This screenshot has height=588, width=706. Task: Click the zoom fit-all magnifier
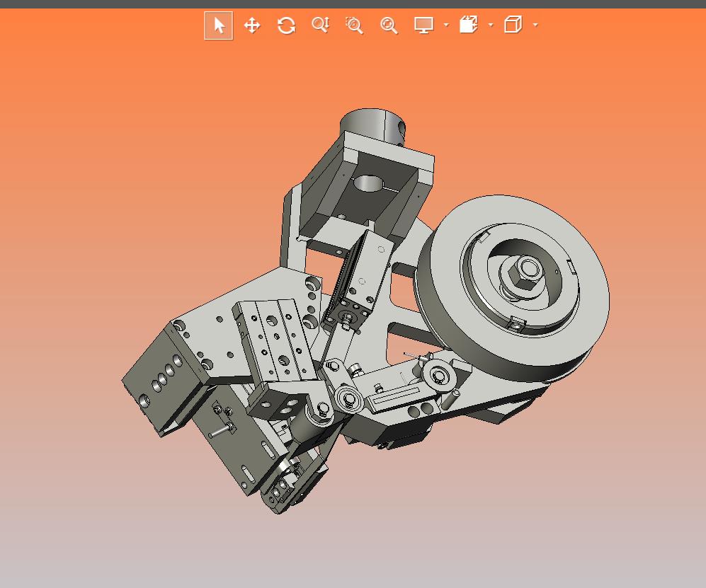click(389, 25)
